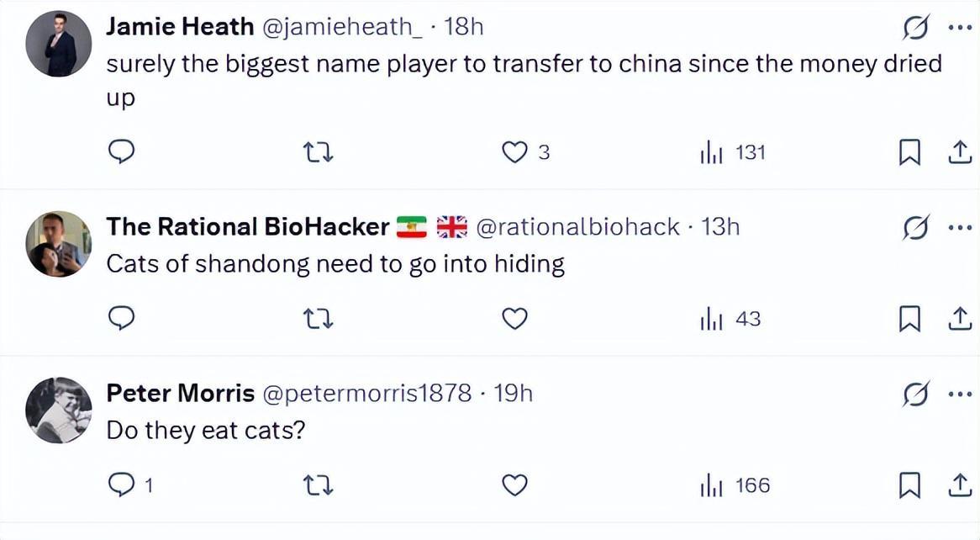This screenshot has width=980, height=540.
Task: Like Peter Morris's tweet
Action: pos(514,485)
